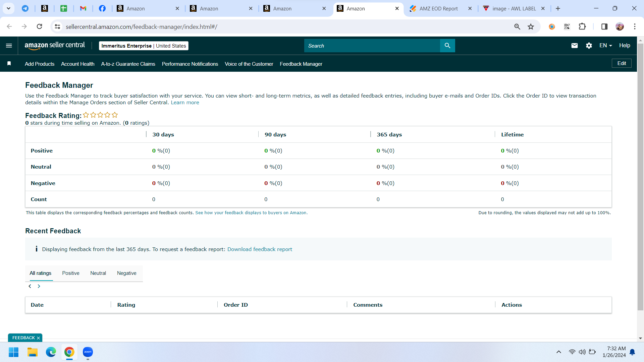Select the Negative ratings tab
The width and height of the screenshot is (644, 362).
tap(127, 273)
